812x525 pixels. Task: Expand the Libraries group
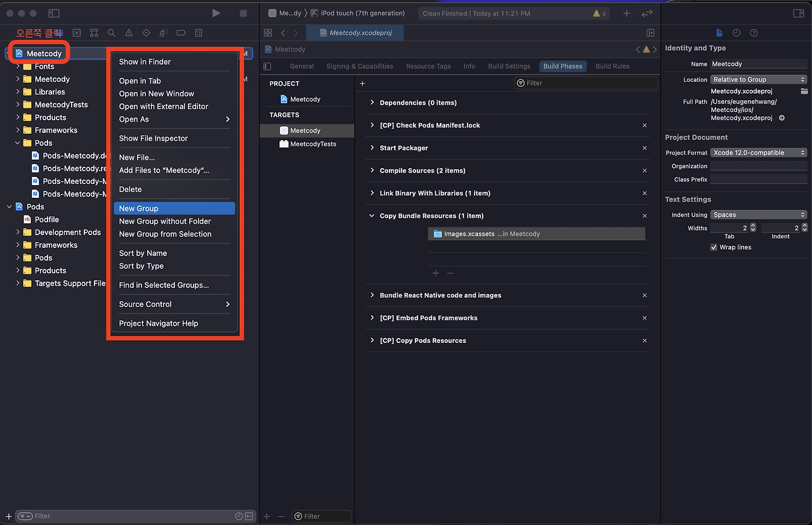18,92
